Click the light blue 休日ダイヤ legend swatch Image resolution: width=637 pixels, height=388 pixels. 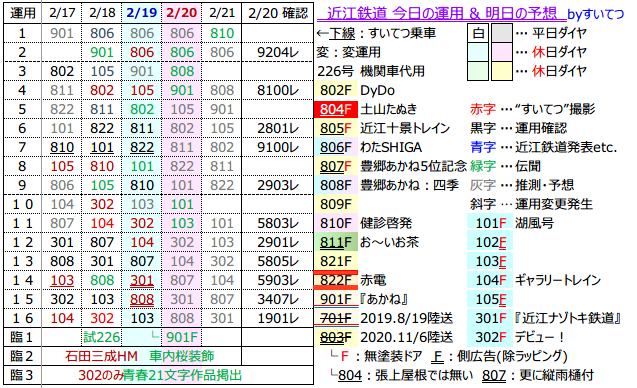(478, 52)
